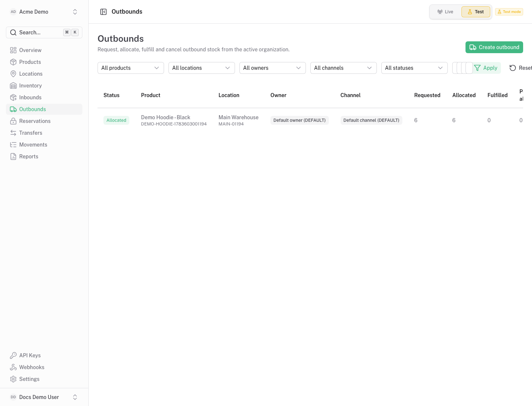532x406 pixels.
Task: Click the Create outbound button
Action: [x=494, y=47]
